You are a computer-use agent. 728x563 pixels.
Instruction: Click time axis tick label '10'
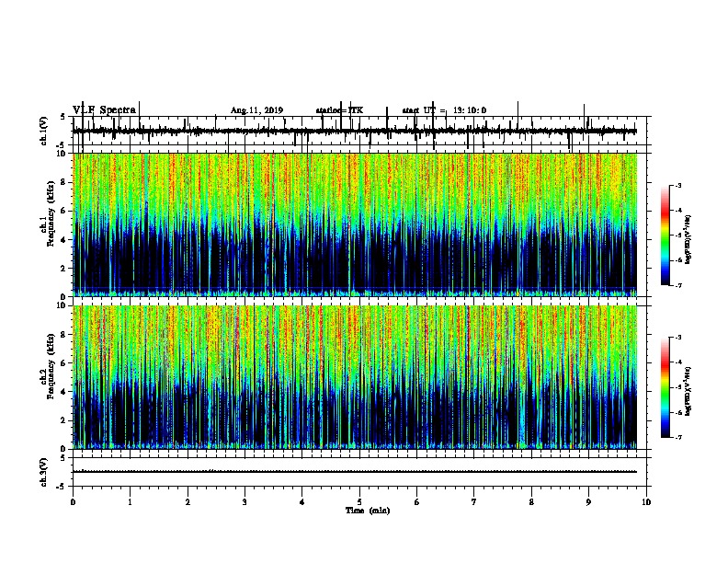point(646,502)
